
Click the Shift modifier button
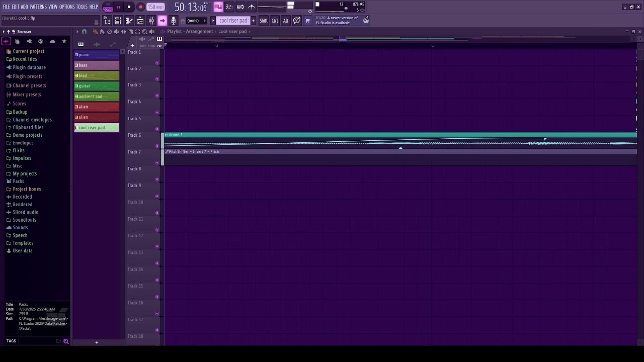click(264, 21)
